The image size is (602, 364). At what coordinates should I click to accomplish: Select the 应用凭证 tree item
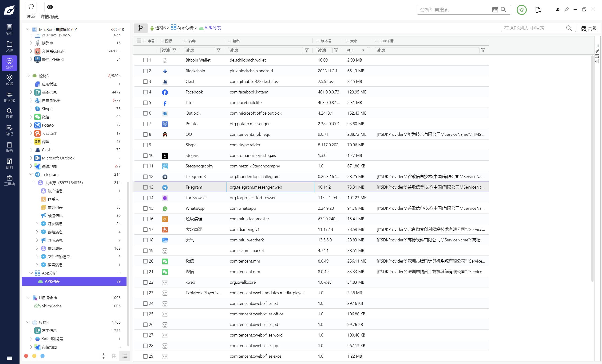pyautogui.click(x=49, y=84)
